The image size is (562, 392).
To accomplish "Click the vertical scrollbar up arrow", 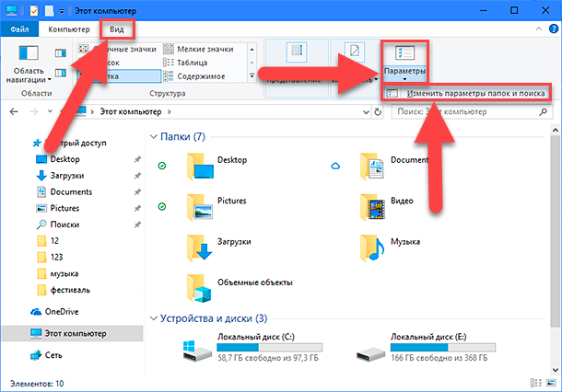I will (556, 131).
